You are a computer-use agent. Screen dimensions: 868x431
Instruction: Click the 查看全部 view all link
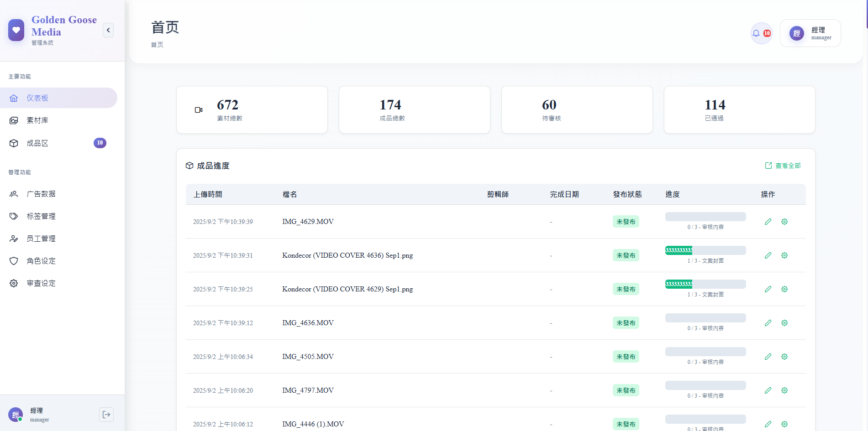(783, 165)
